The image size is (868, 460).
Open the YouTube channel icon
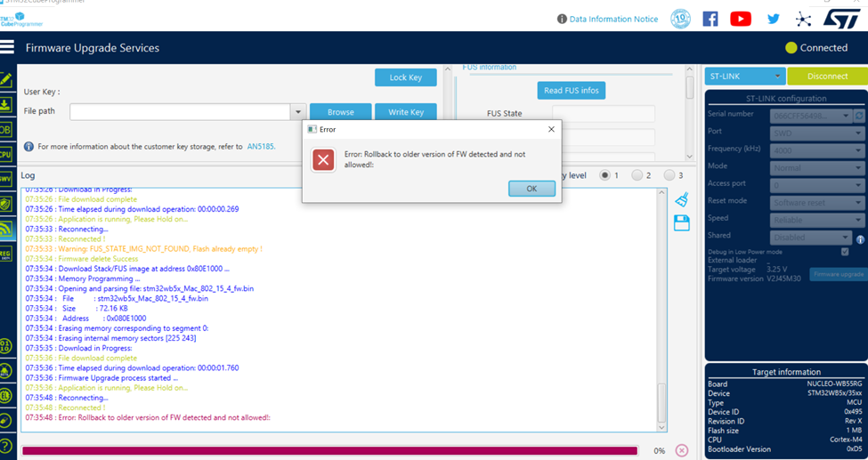pyautogui.click(x=741, y=19)
